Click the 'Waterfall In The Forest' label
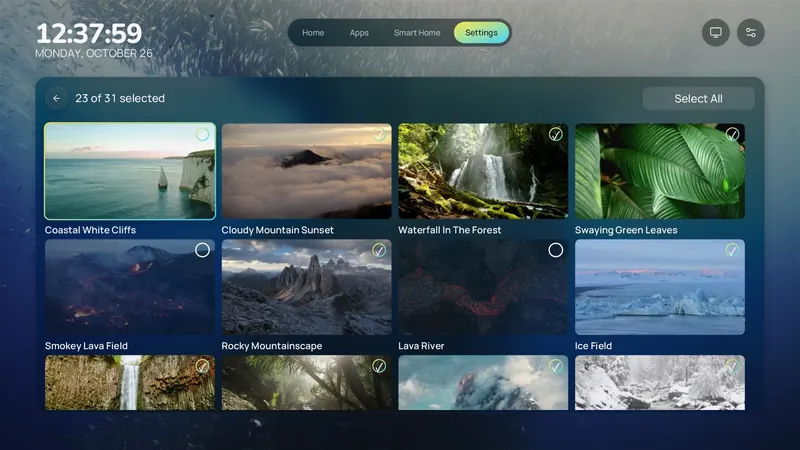This screenshot has height=450, width=800. click(x=449, y=230)
